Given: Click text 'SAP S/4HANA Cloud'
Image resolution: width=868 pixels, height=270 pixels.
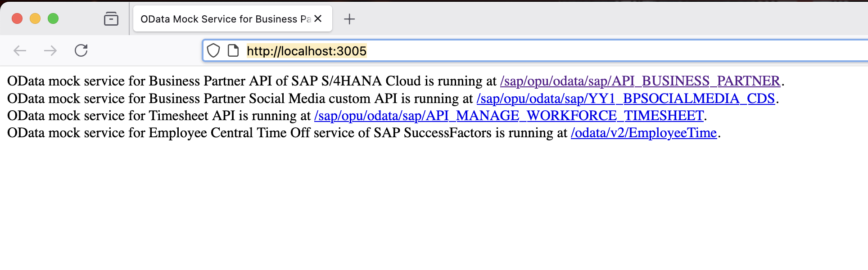Looking at the screenshot, I should (x=356, y=81).
